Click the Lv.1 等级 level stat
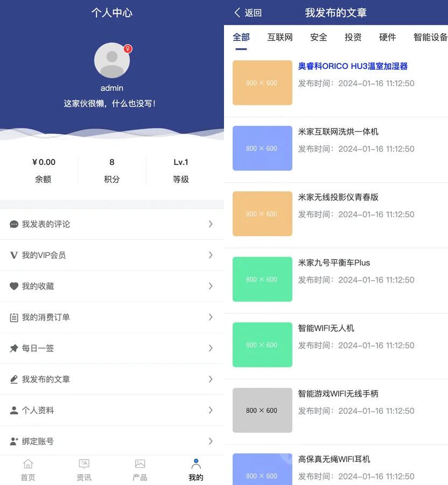 click(x=181, y=170)
